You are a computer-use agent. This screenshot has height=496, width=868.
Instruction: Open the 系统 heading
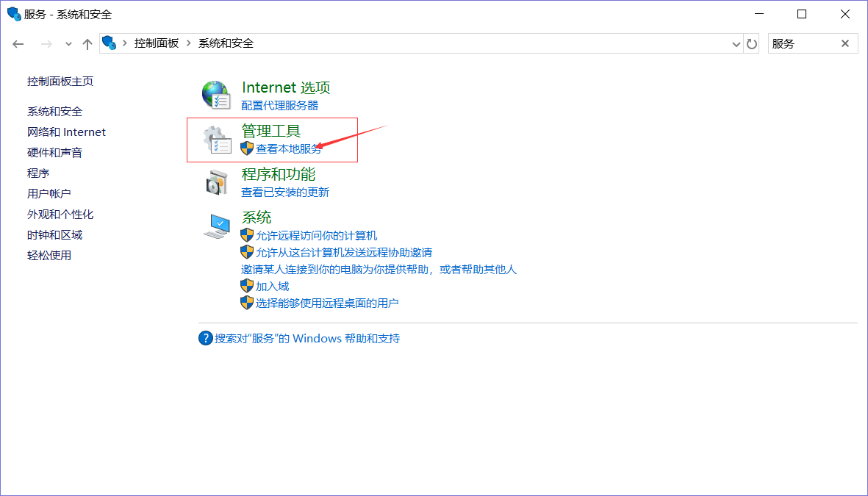tap(257, 217)
